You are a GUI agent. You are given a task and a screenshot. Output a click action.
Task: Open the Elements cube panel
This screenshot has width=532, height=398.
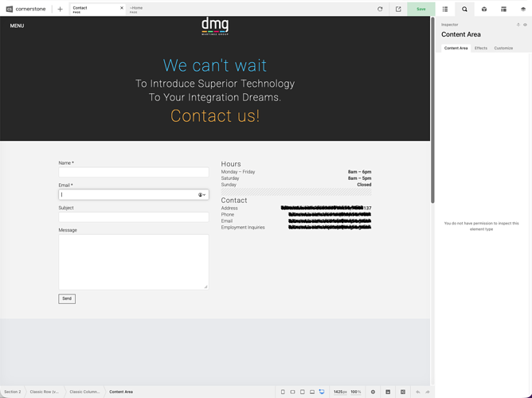pos(484,9)
